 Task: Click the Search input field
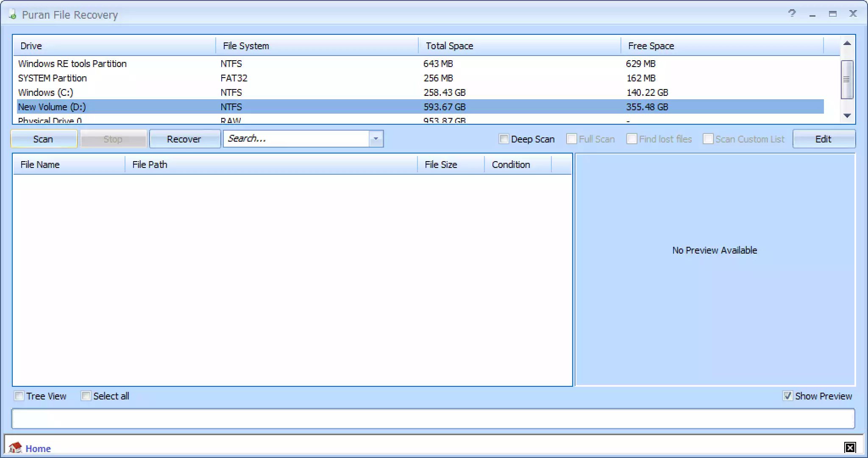(297, 139)
